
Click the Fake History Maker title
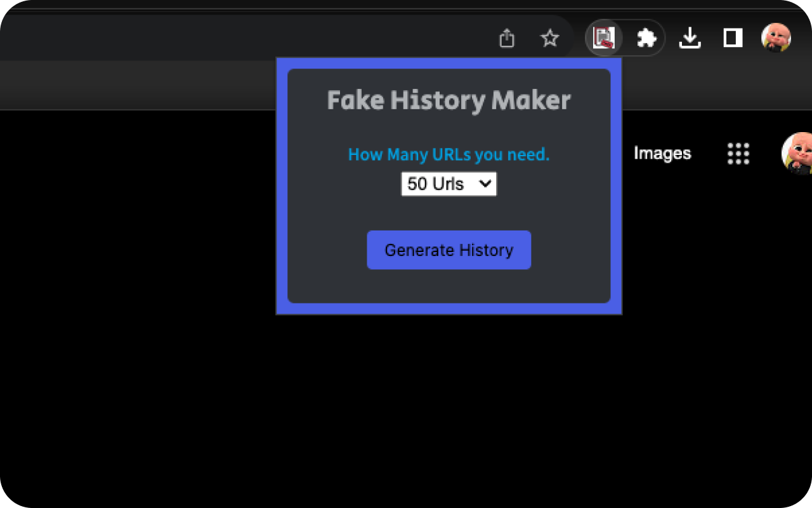click(x=449, y=100)
